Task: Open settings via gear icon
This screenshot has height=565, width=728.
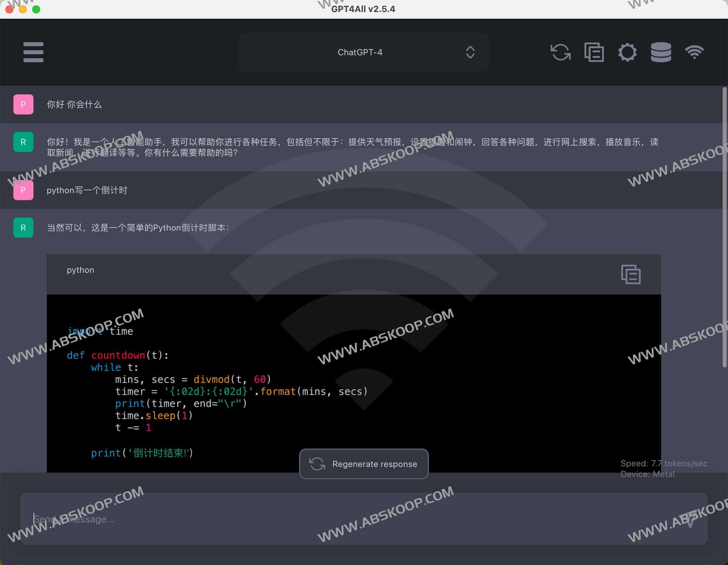Action: (627, 52)
